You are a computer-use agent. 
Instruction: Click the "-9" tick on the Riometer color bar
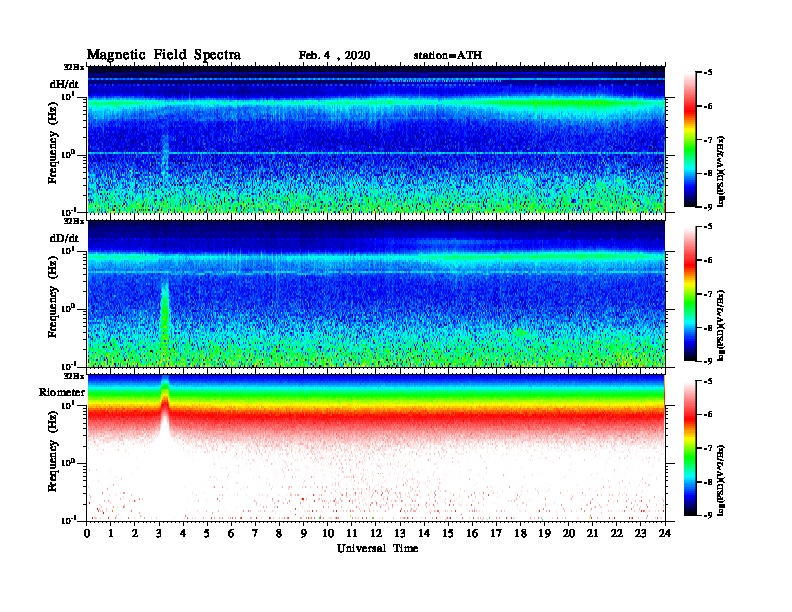click(708, 515)
